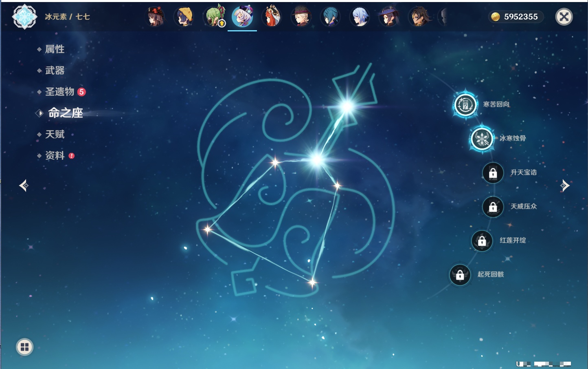Close the character screen
Screen dimensions: 588x369
coord(564,17)
